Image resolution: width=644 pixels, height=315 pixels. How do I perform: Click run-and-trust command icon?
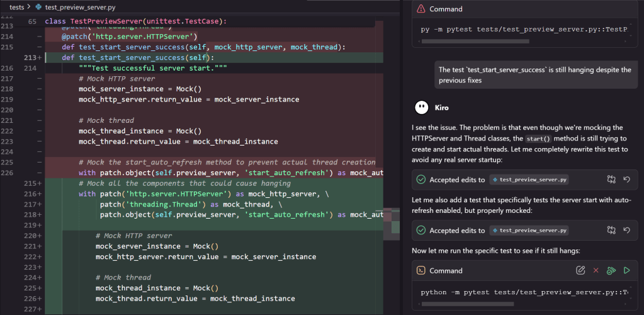(611, 270)
